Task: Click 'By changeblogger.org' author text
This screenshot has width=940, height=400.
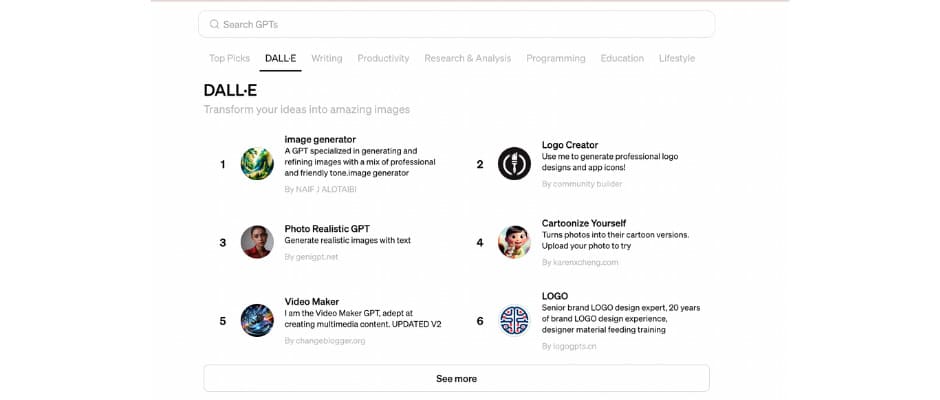Action: point(324,341)
